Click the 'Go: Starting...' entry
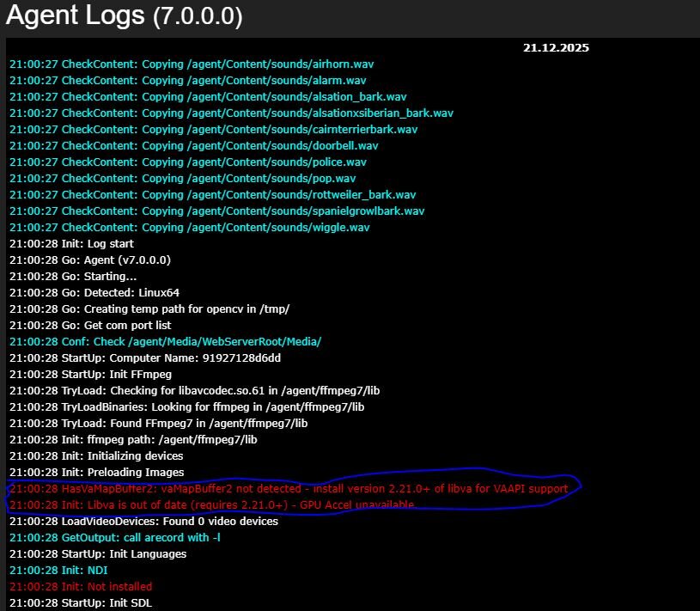This screenshot has height=611, width=700. [x=73, y=277]
